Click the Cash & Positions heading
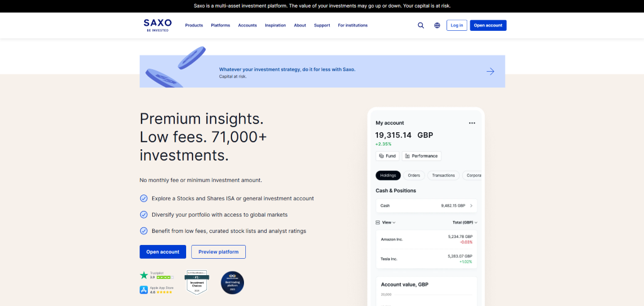The height and width of the screenshot is (306, 644). pyautogui.click(x=396, y=191)
